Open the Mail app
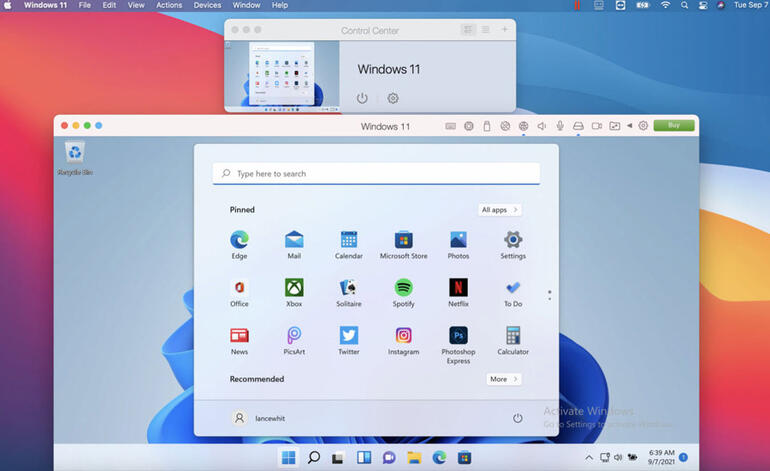The width and height of the screenshot is (770, 471). [x=294, y=245]
